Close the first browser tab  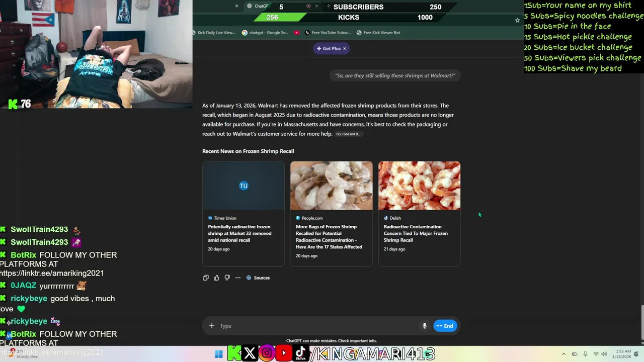point(236,6)
